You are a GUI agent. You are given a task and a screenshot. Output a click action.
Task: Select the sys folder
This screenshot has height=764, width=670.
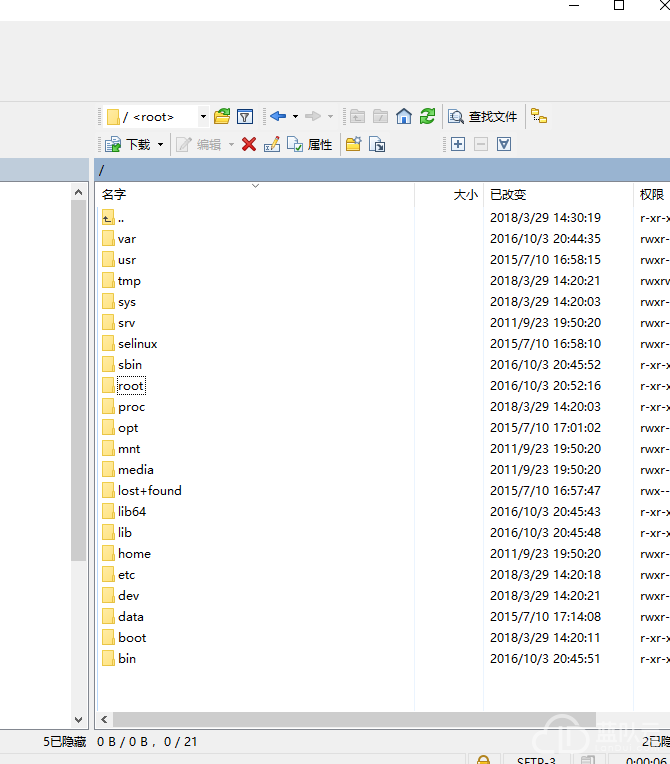[119, 302]
